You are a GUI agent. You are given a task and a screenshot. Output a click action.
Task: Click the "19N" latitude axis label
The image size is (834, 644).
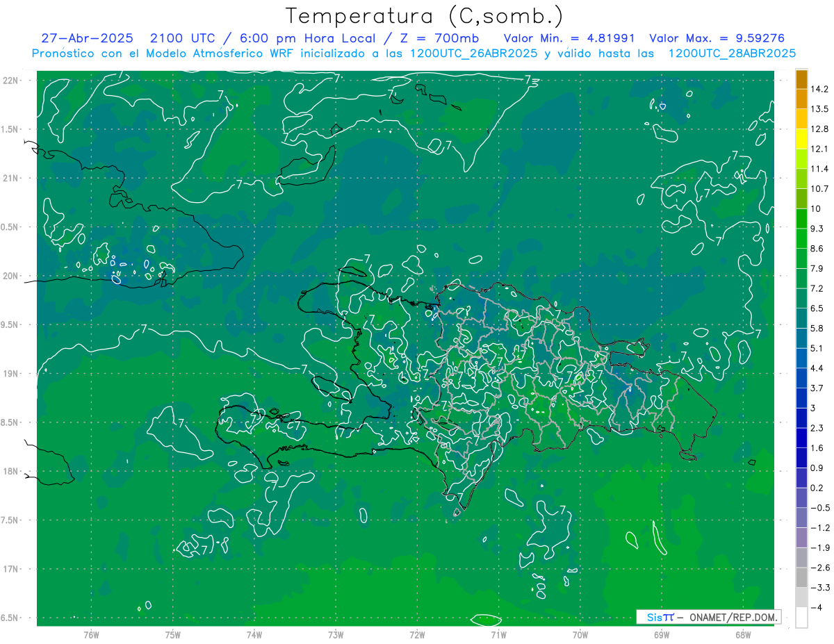tap(10, 374)
